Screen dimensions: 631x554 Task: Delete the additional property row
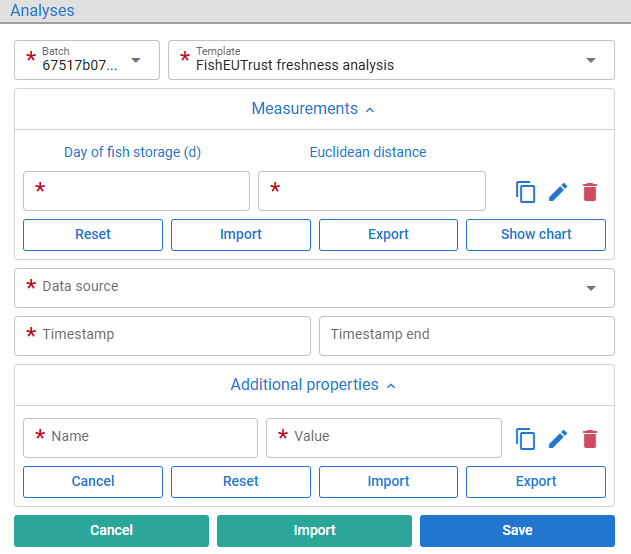click(590, 439)
